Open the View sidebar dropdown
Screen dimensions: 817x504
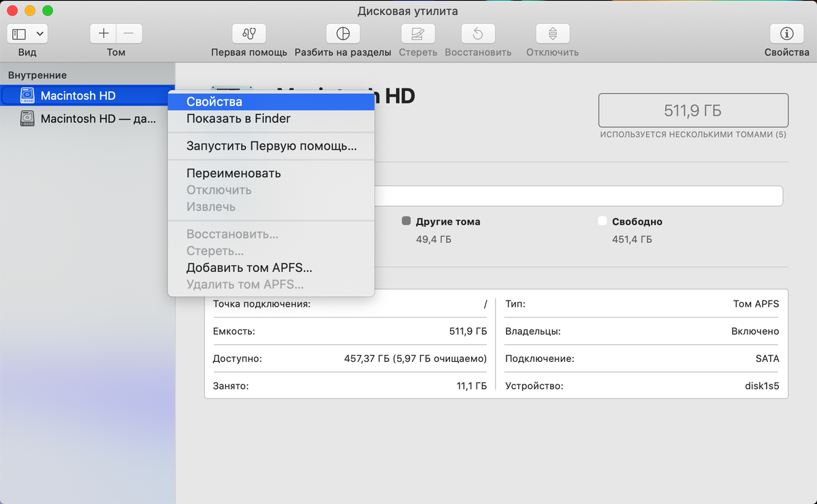pyautogui.click(x=27, y=33)
